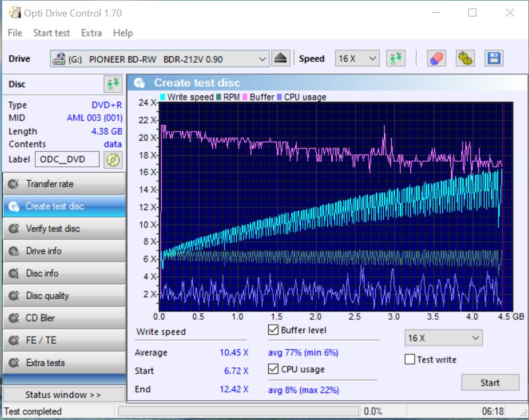Open the Speed dropdown in toolbar

(357, 59)
